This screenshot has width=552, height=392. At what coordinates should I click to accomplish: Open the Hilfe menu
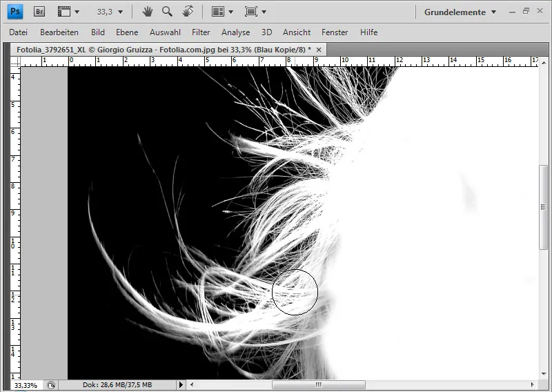(368, 32)
